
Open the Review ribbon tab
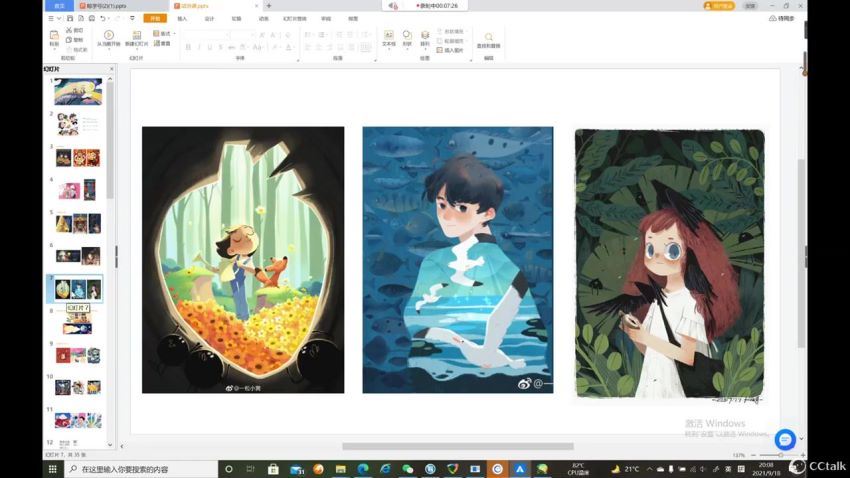(326, 18)
